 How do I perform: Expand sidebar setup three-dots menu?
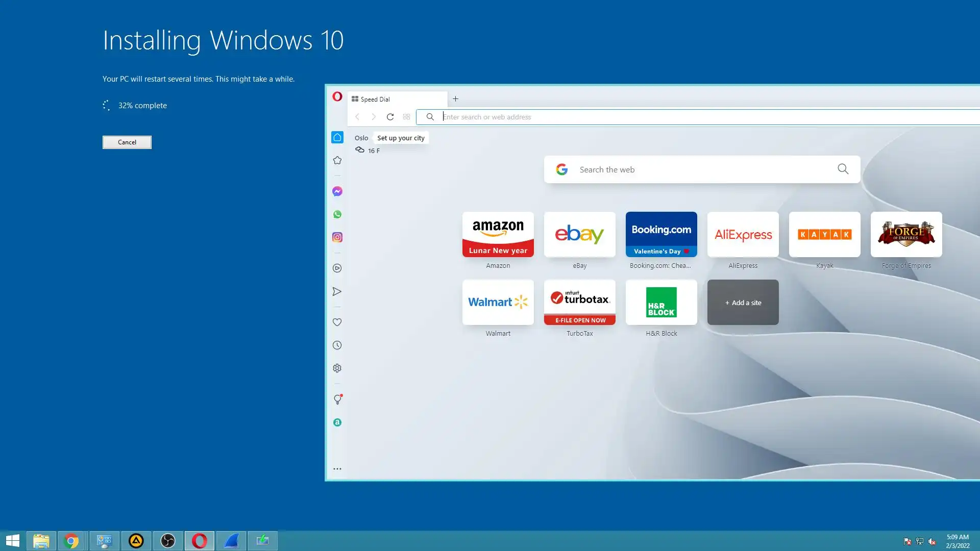click(x=337, y=468)
